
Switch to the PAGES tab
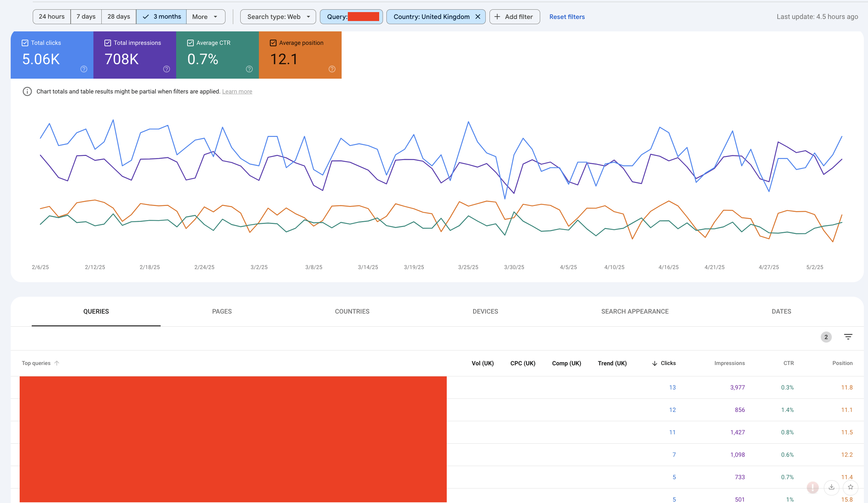coord(222,311)
